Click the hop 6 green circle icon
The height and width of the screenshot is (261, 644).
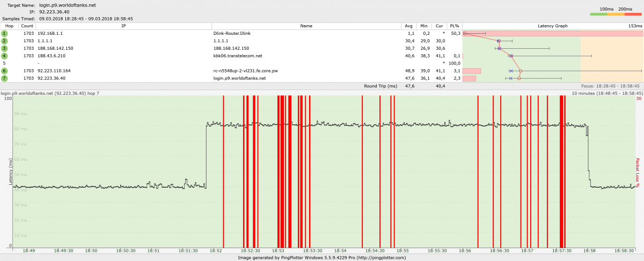pos(4,71)
